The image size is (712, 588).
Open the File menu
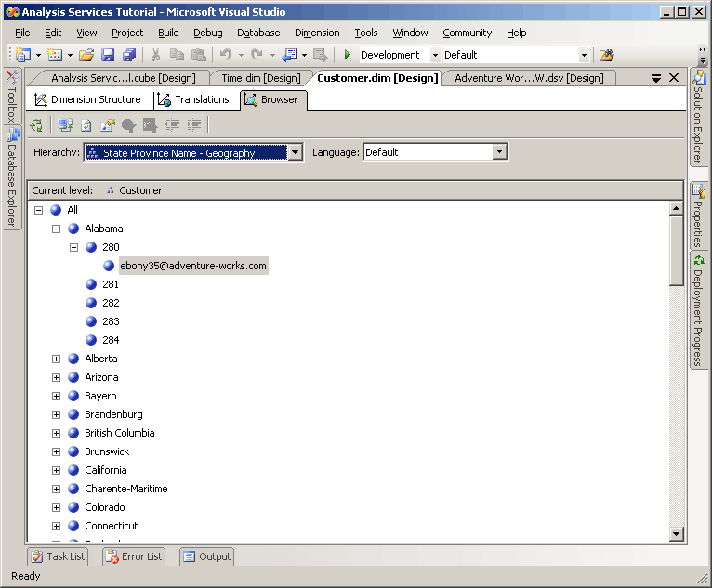pos(22,33)
